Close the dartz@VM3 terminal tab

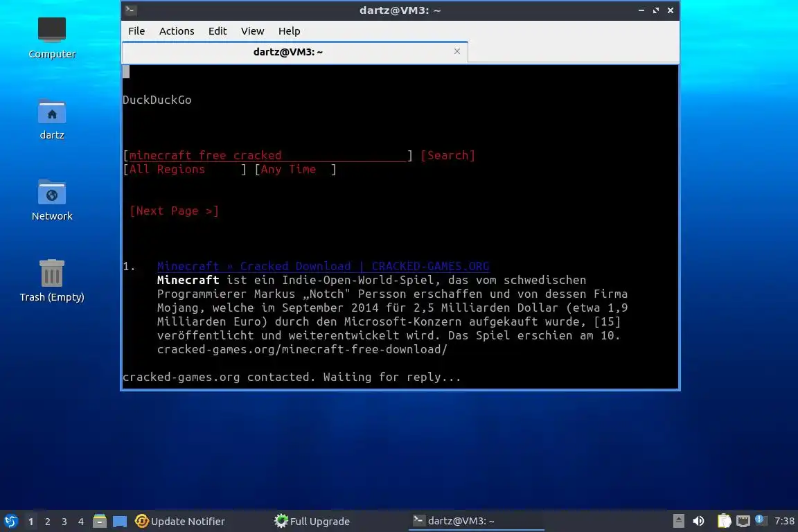[457, 51]
